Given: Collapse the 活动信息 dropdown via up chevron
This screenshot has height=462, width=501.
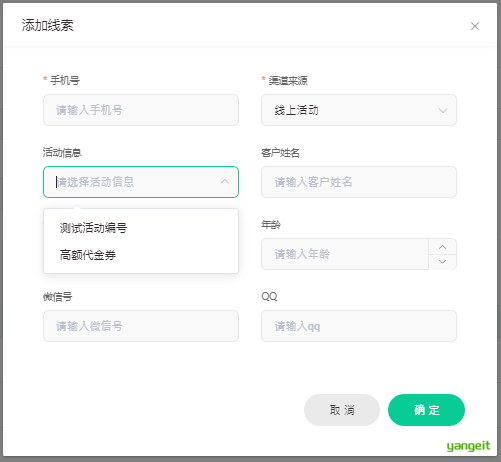Looking at the screenshot, I should 225,182.
